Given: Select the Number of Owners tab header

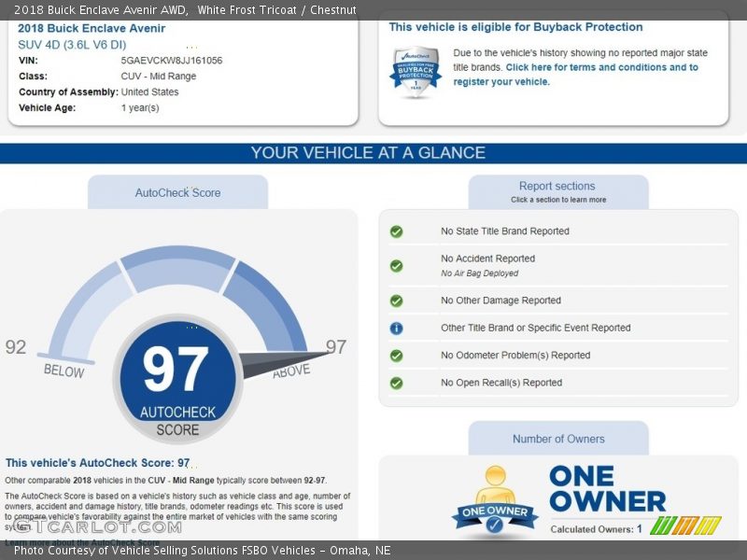Looking at the screenshot, I should tap(558, 439).
